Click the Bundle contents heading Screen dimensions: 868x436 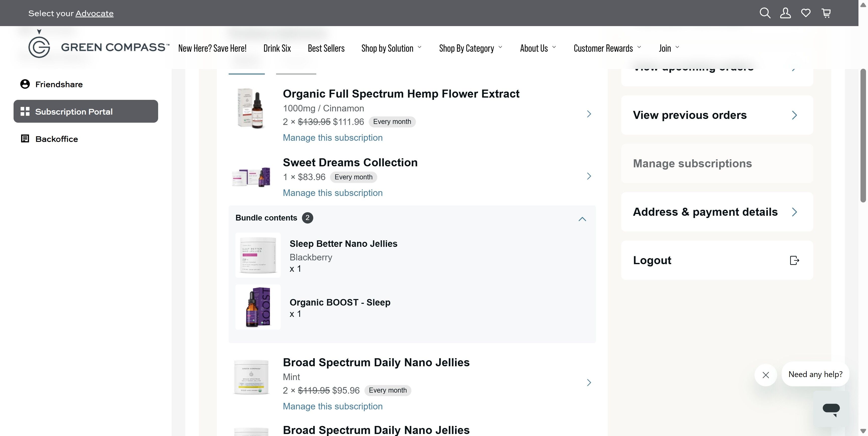(266, 218)
